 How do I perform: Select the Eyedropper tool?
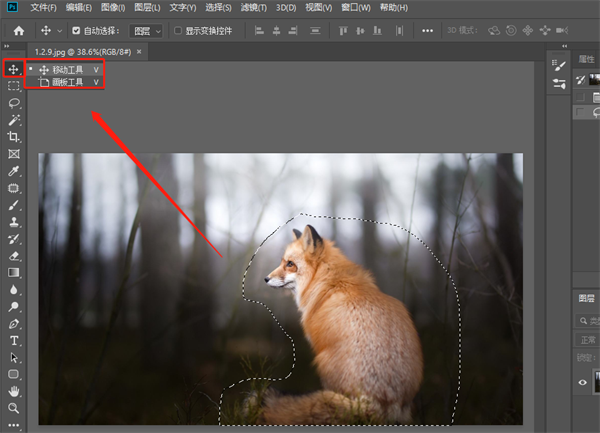14,171
